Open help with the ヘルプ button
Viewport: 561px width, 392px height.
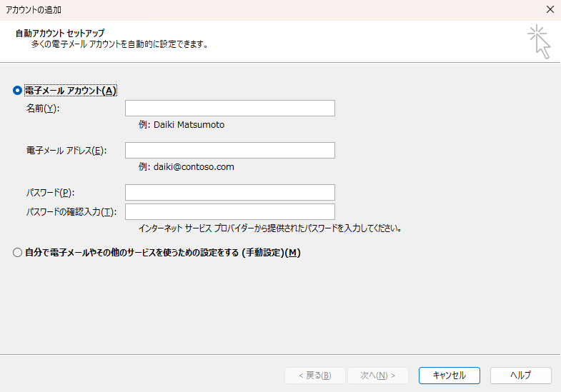[520, 376]
